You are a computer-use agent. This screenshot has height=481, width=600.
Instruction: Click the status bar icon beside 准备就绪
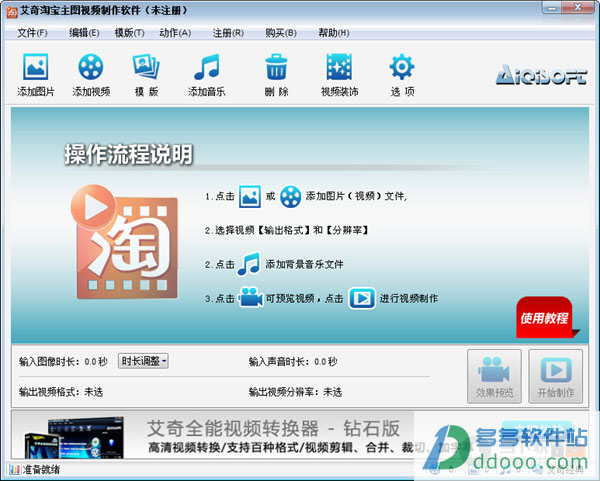coord(15,470)
